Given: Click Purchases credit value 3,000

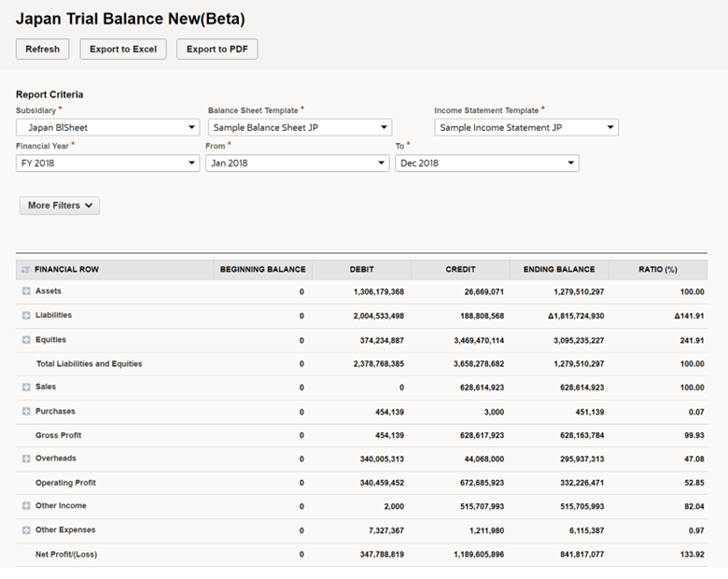Looking at the screenshot, I should (494, 412).
